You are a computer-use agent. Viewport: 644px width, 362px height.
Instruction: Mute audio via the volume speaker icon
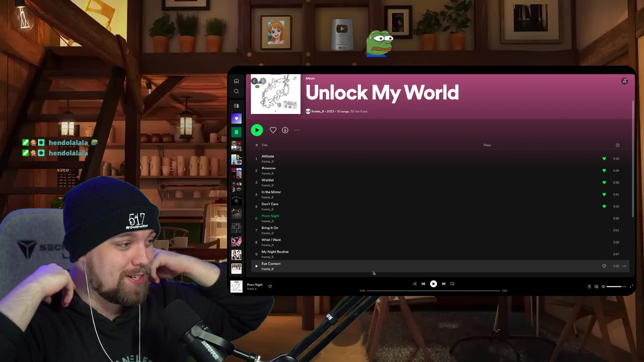pyautogui.click(x=603, y=287)
